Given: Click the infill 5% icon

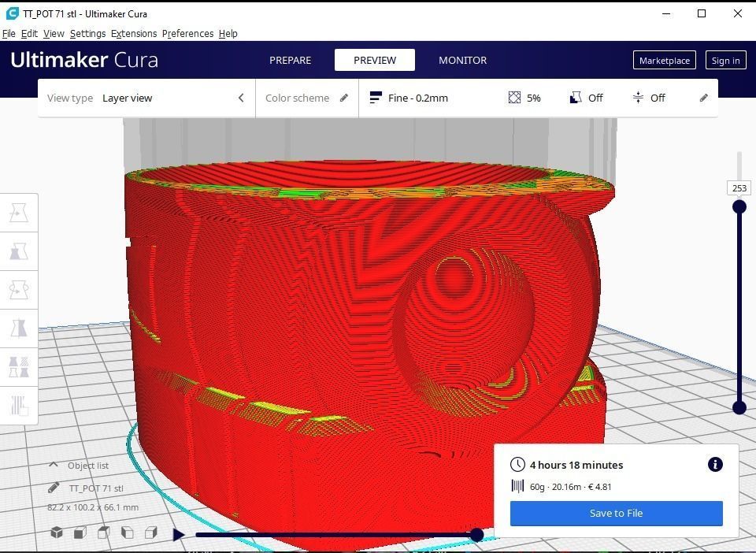Looking at the screenshot, I should [x=514, y=98].
